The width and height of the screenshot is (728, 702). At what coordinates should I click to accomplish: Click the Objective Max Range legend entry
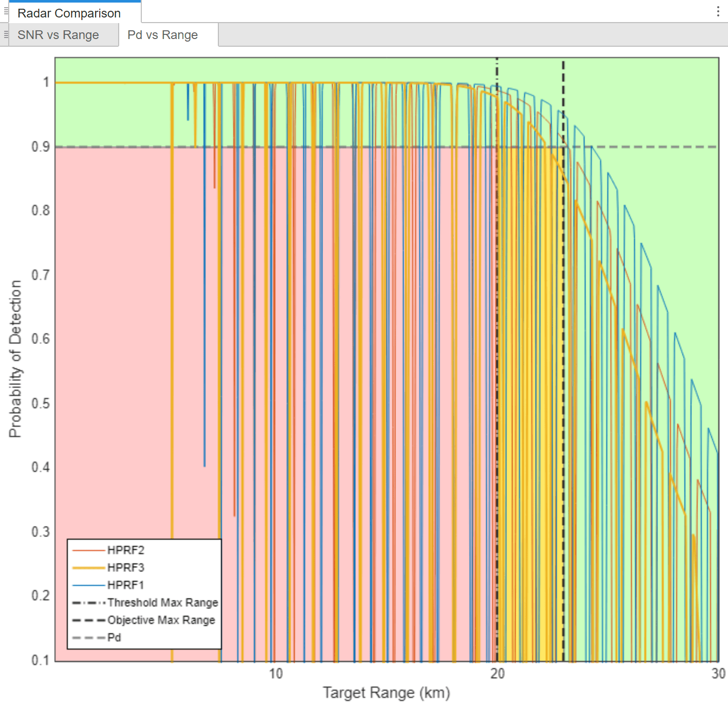point(161,620)
